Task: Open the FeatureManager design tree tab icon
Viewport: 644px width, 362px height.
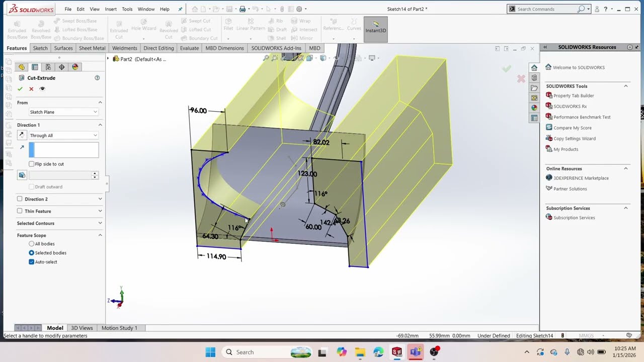Action: (x=22, y=67)
